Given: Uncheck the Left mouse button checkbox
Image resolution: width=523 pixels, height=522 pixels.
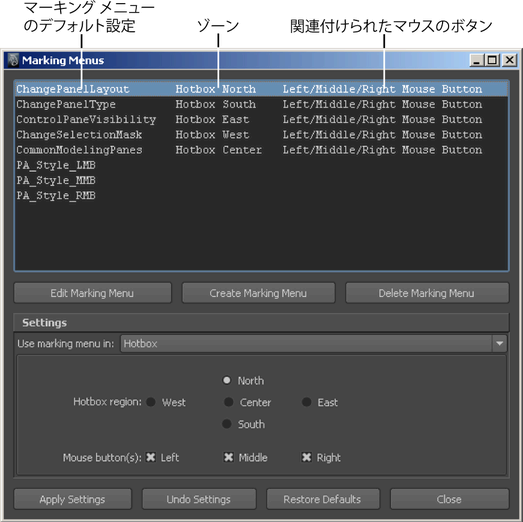Looking at the screenshot, I should tap(151, 457).
